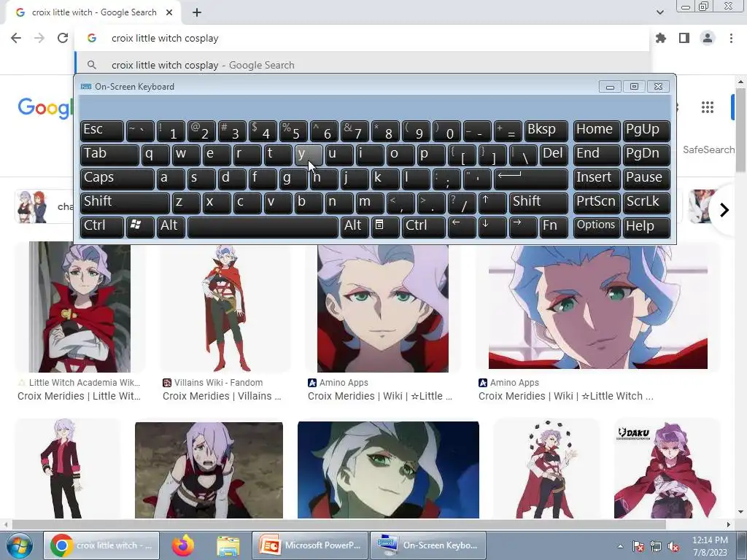
Task: Open the Chrome extensions puzzle icon
Action: click(x=661, y=38)
